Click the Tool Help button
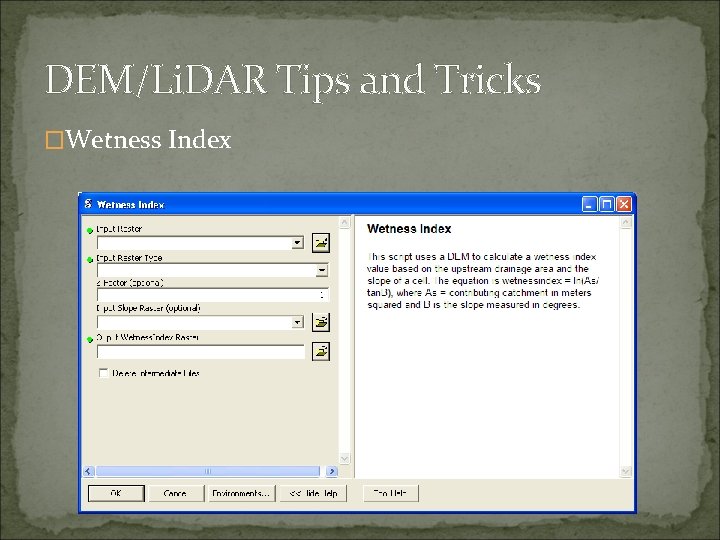Screen dimensions: 720x540 click(390, 493)
